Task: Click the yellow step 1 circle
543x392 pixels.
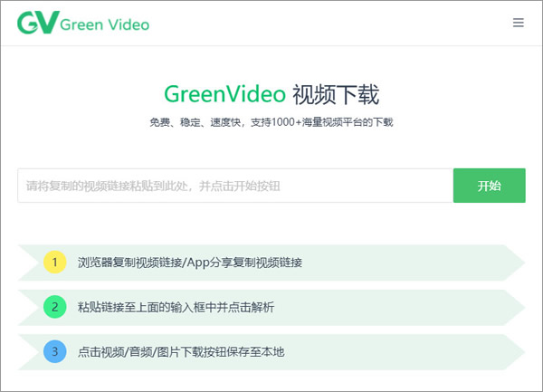Action: (54, 263)
